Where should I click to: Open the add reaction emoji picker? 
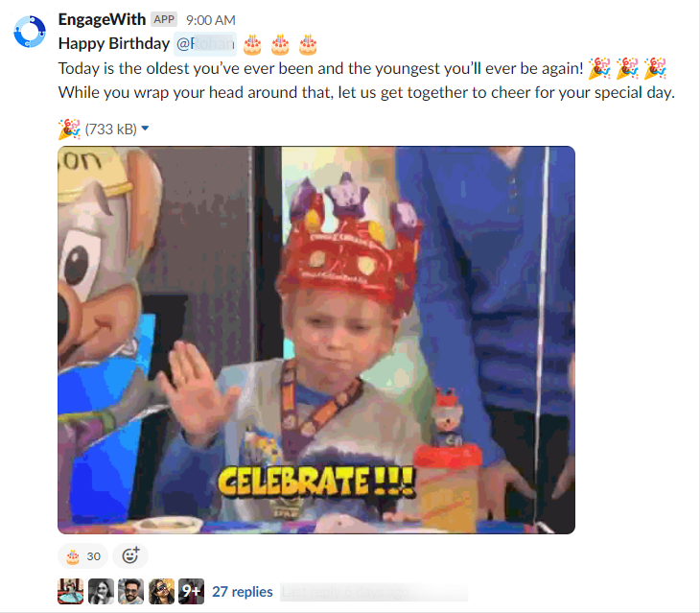click(130, 555)
